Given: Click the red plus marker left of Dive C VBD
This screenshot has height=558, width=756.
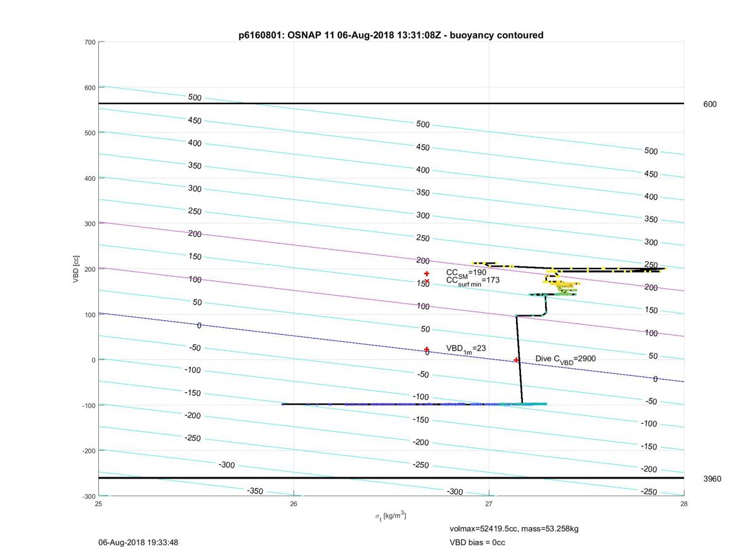Looking at the screenshot, I should [x=517, y=360].
